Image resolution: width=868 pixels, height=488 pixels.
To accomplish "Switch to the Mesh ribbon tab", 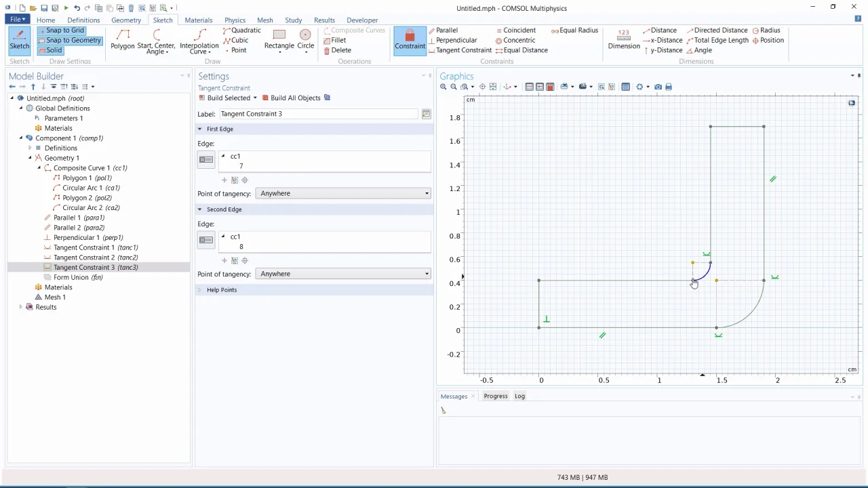I will click(x=264, y=20).
